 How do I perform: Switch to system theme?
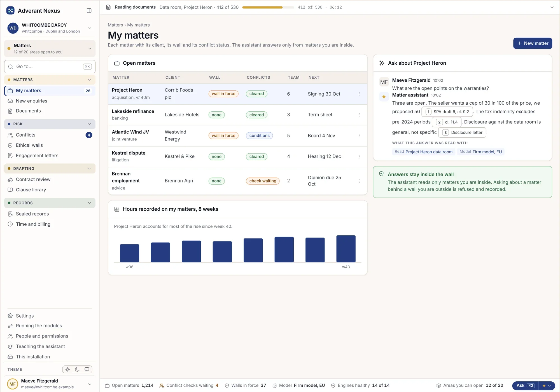click(87, 369)
